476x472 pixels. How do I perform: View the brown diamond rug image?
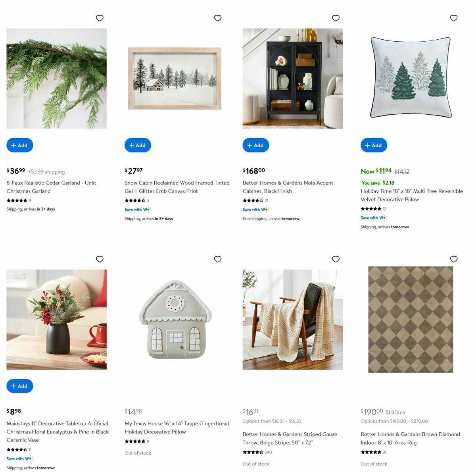click(411, 320)
